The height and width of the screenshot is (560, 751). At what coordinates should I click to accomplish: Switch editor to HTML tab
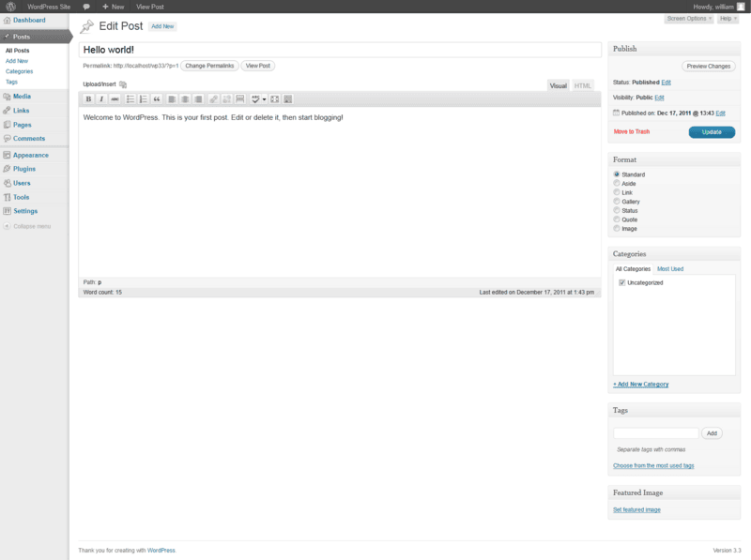(x=582, y=85)
